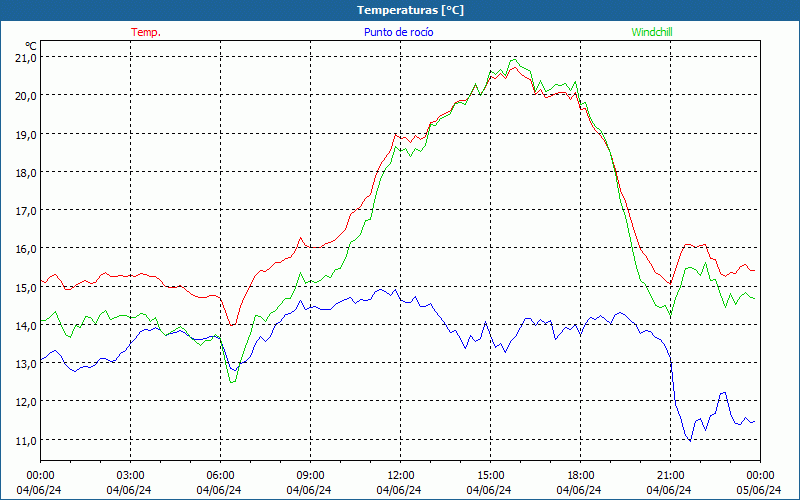Screen dimensions: 800x500
Task: Click the 18,0 y-axis label
Action: (x=26, y=172)
